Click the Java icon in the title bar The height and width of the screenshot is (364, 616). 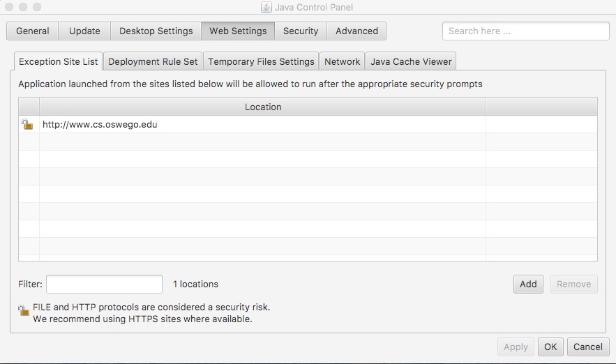coord(266,7)
